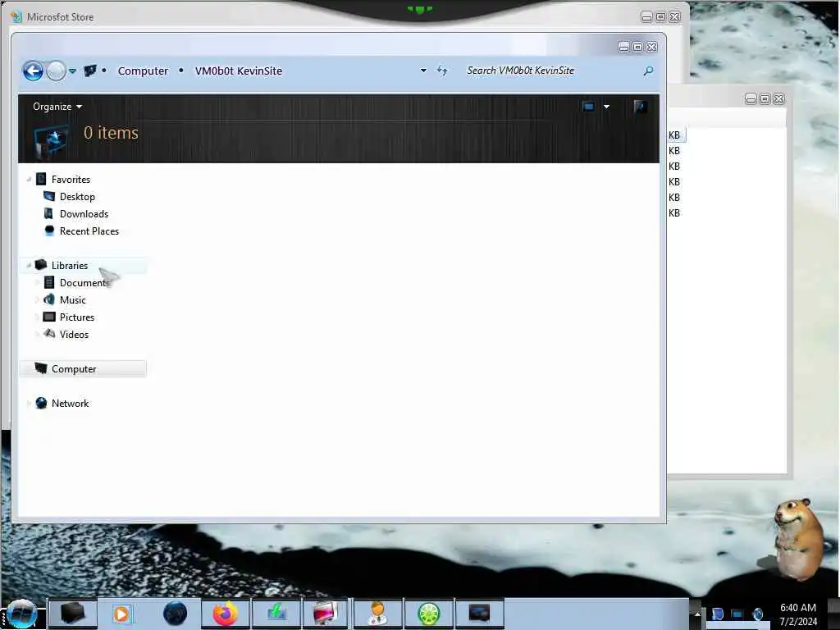840x630 pixels.
Task: Open the recent locations dropdown arrow
Action: click(72, 71)
